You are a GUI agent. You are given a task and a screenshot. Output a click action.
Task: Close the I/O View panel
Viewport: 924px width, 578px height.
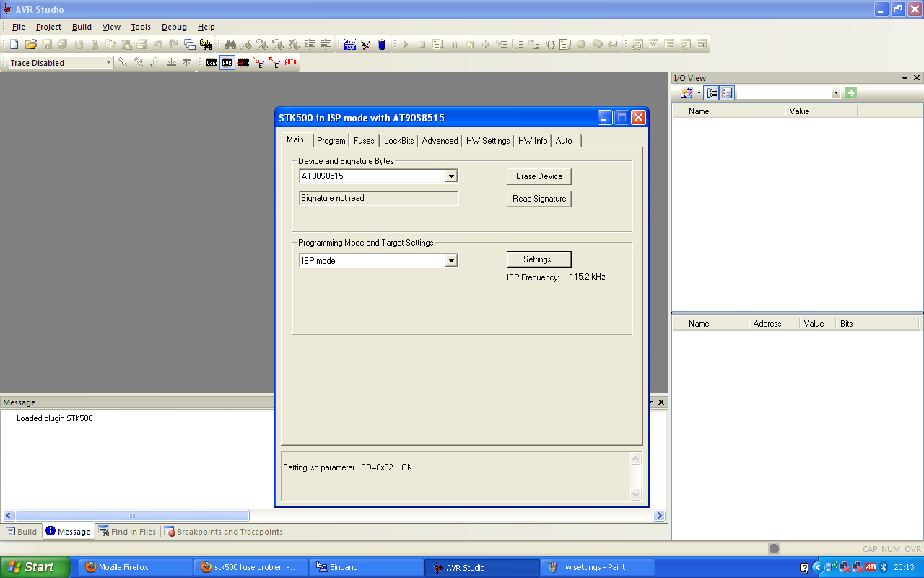917,78
